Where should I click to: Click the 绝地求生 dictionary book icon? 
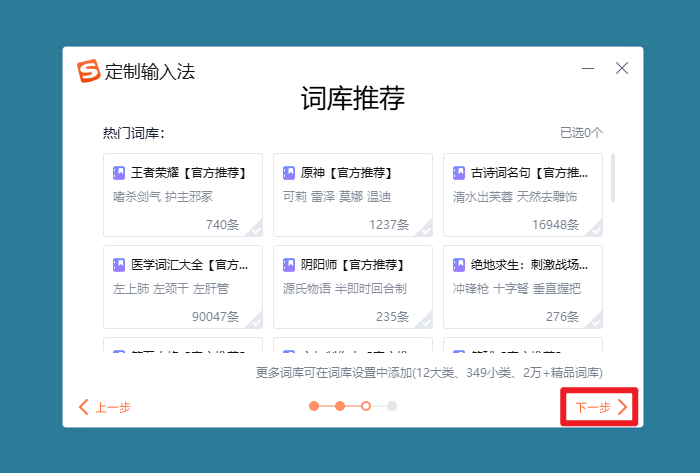pos(459,265)
